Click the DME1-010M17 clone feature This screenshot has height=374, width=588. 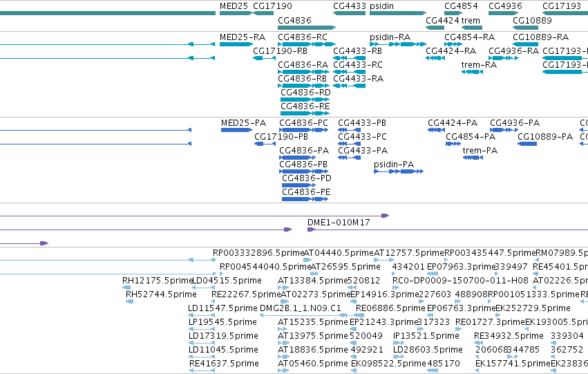[x=339, y=223]
